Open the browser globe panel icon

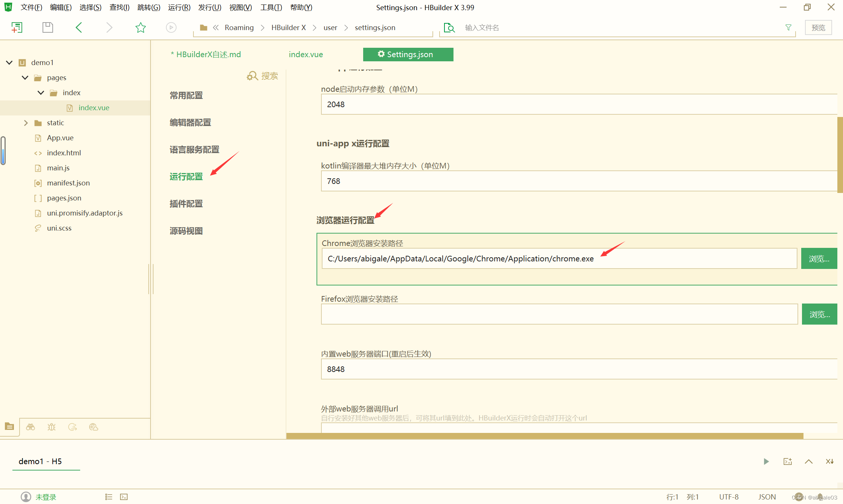pos(94,427)
